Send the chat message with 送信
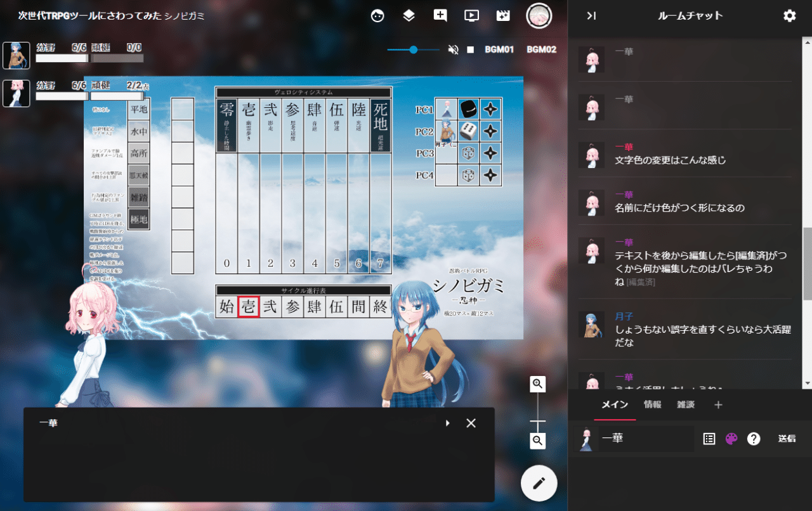The width and height of the screenshot is (812, 511). pyautogui.click(x=787, y=438)
